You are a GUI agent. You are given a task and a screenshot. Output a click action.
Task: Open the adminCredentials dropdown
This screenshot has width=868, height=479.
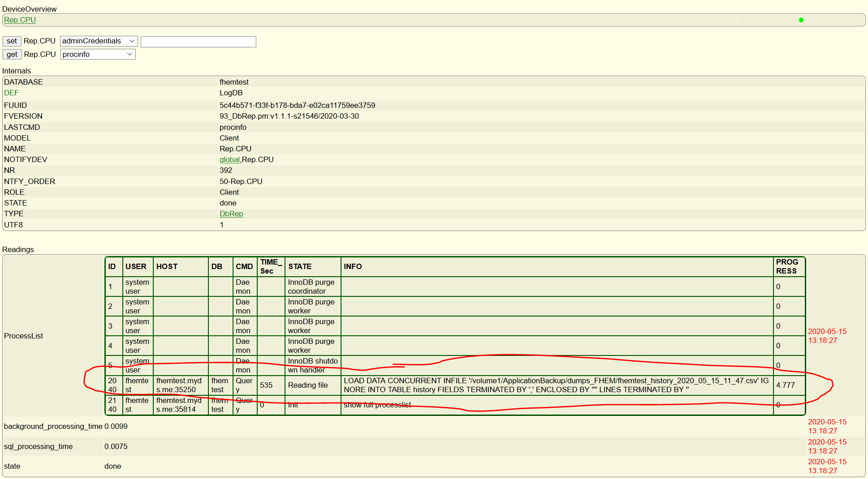98,41
